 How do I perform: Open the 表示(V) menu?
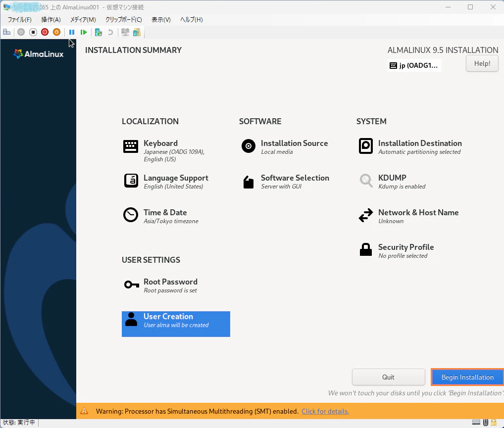(161, 20)
